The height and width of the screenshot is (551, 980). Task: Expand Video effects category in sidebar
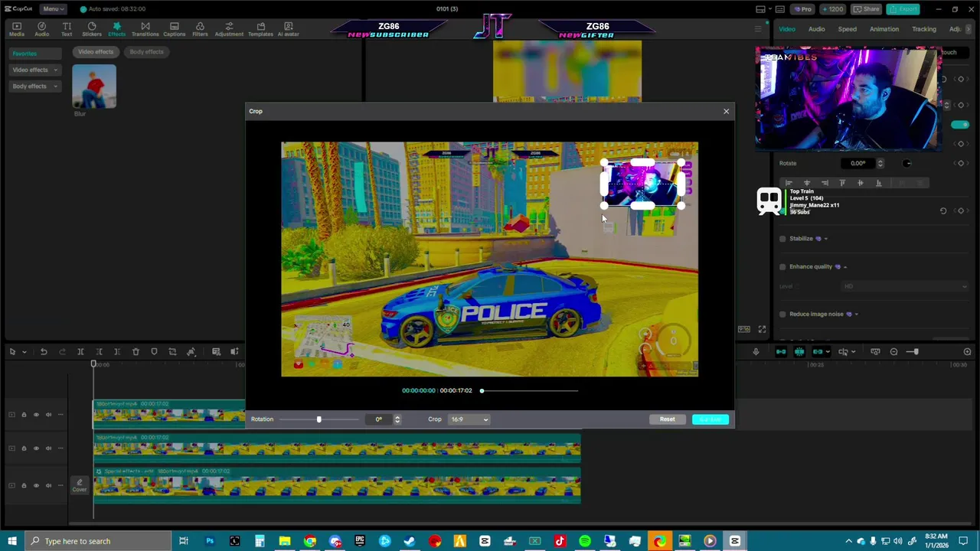pyautogui.click(x=35, y=70)
